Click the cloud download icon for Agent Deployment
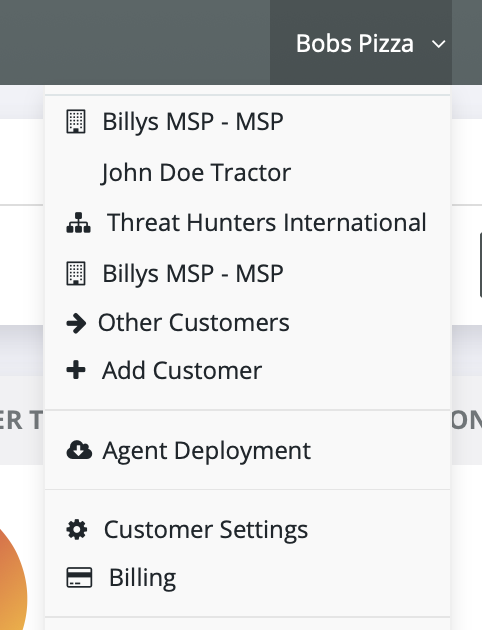The height and width of the screenshot is (630, 482). tap(79, 450)
